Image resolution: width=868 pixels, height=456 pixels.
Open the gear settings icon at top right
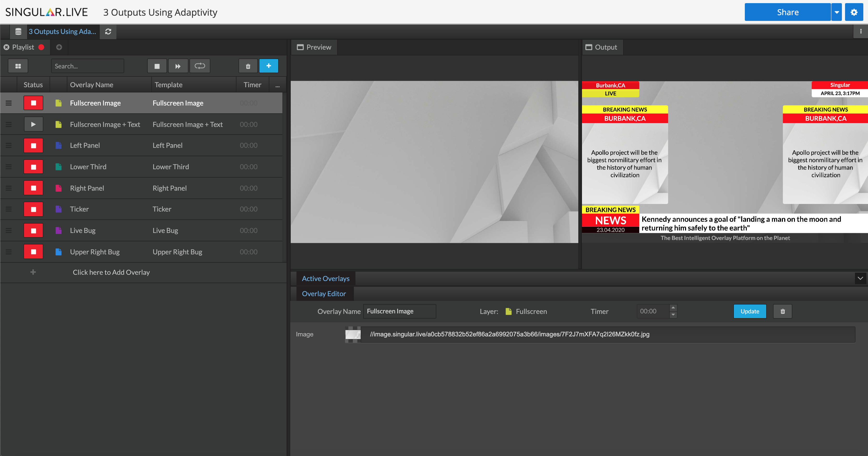point(854,12)
